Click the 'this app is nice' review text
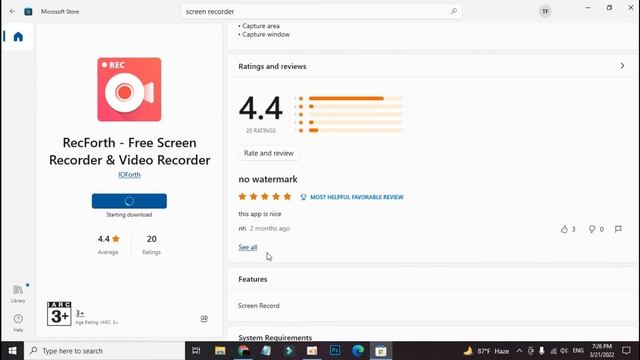This screenshot has width=640, height=360. 260,214
